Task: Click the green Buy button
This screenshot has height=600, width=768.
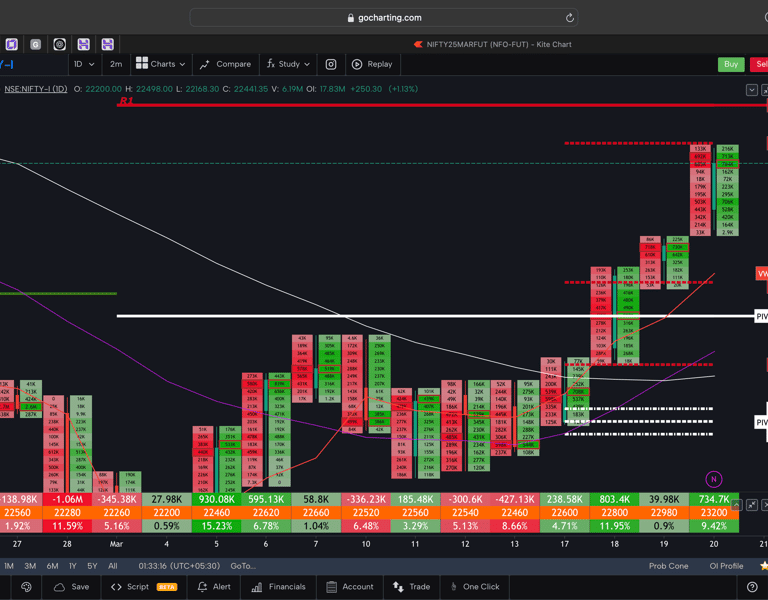Action: coord(731,64)
